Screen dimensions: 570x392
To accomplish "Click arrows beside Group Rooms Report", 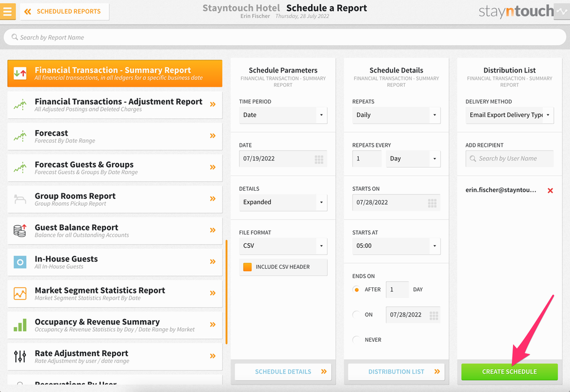I will [x=213, y=199].
